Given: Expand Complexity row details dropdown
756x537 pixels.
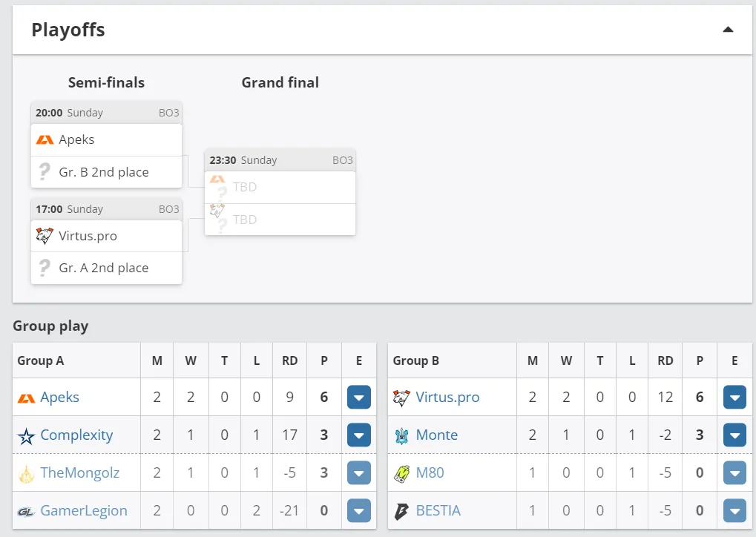Looking at the screenshot, I should coord(359,435).
